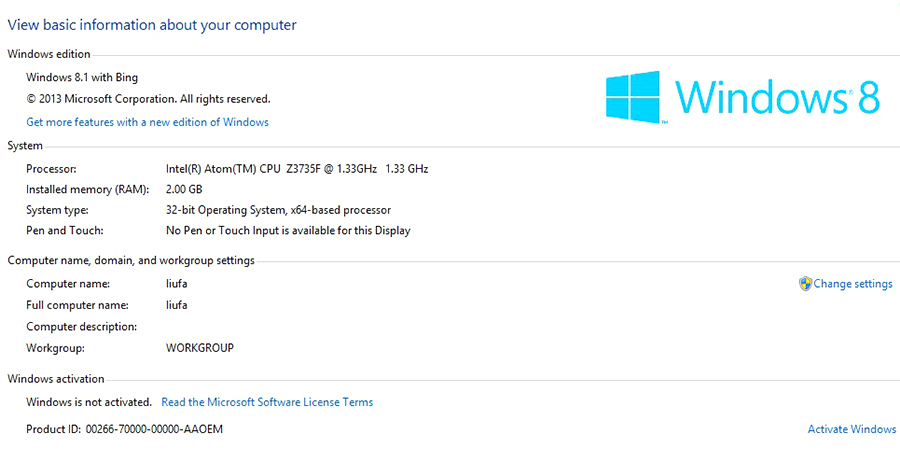Open the Change settings link

(x=852, y=284)
